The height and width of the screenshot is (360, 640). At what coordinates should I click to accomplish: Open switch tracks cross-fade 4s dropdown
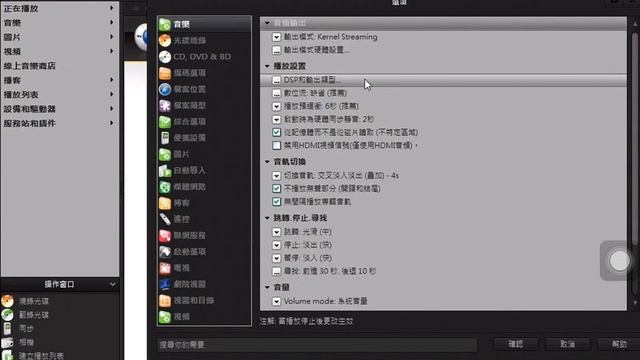tap(276, 176)
